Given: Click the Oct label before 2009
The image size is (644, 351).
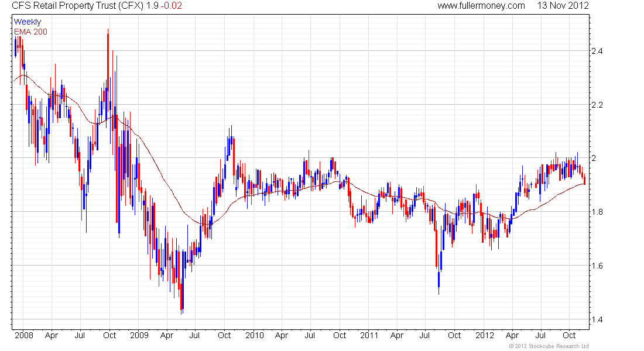Looking at the screenshot, I should (x=109, y=335).
